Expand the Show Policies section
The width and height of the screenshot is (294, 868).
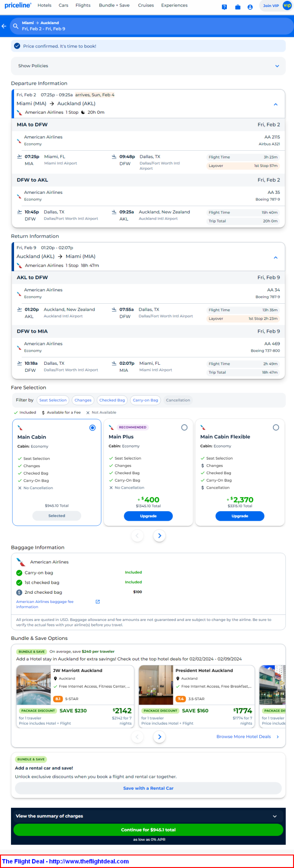[x=148, y=66]
